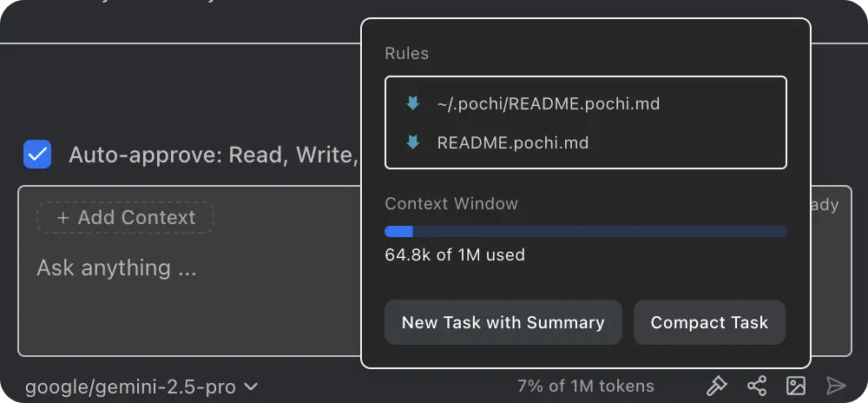Click the attach image icon
The image size is (868, 403).
click(x=796, y=386)
